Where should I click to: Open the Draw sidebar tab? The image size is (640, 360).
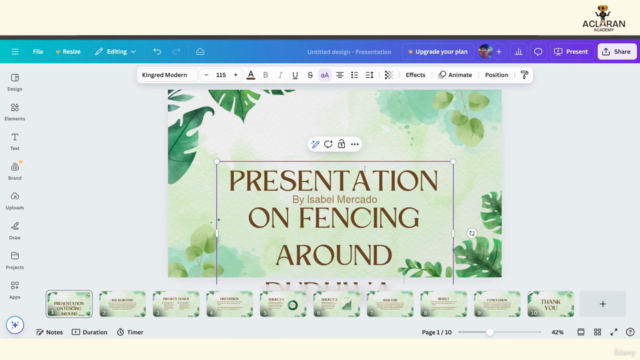point(15,231)
